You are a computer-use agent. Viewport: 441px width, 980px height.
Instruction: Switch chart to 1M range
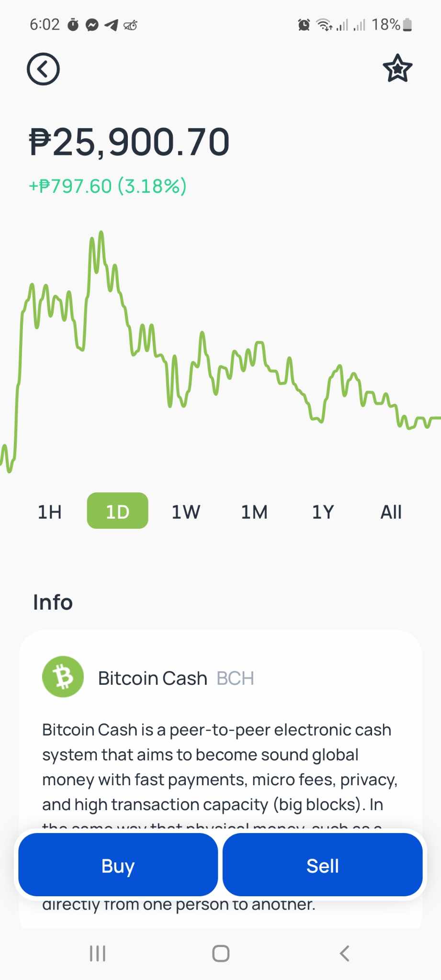click(254, 512)
